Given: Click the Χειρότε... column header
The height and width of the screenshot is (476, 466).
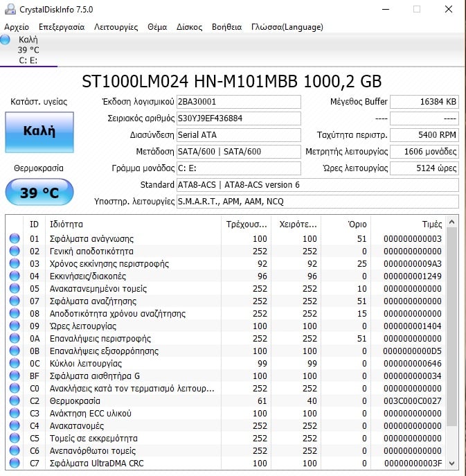Looking at the screenshot, I should click(x=296, y=224).
